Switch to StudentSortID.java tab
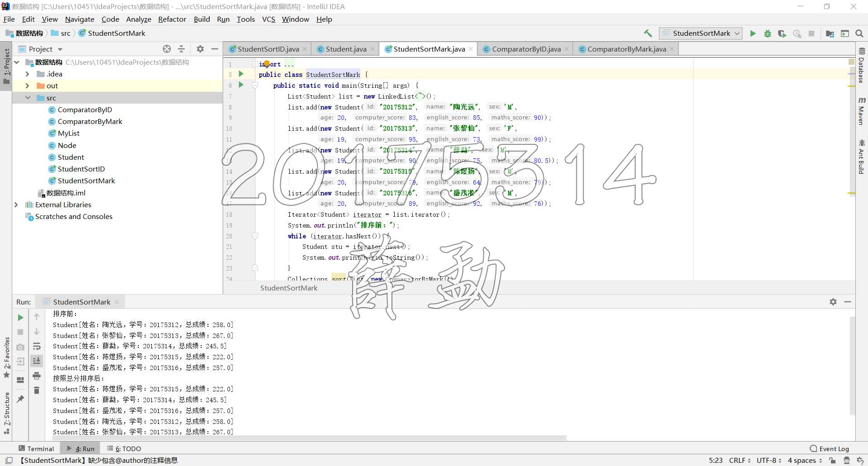The height and width of the screenshot is (466, 868). pyautogui.click(x=268, y=49)
